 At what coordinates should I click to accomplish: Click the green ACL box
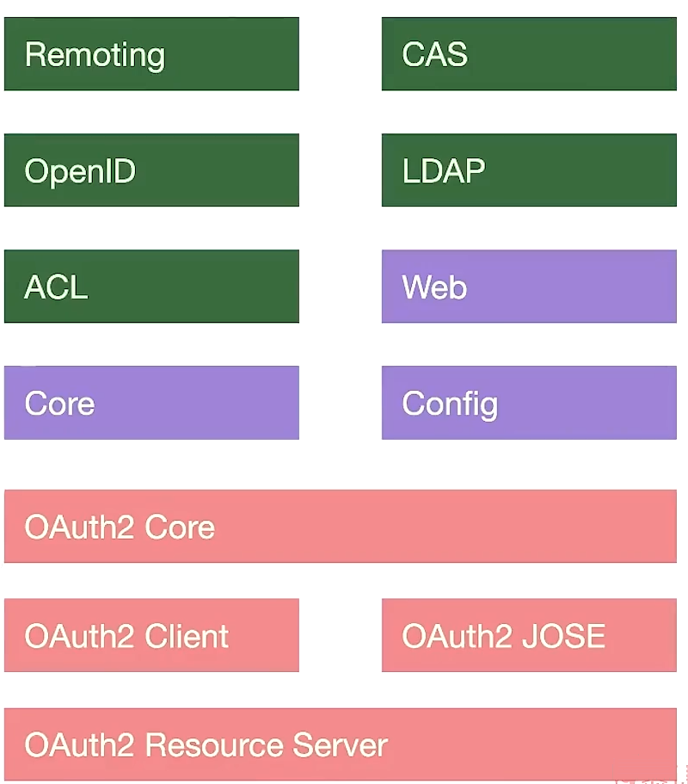point(151,286)
